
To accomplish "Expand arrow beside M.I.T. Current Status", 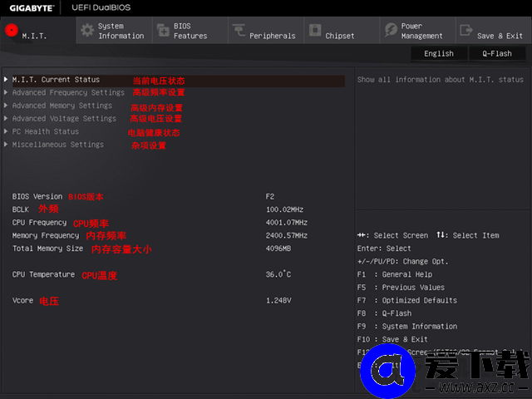I will 6,80.
